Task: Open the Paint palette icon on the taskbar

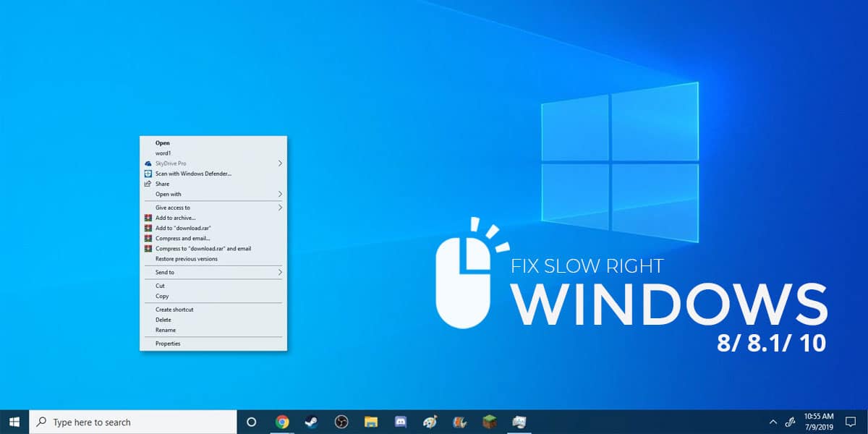Action: pos(430,422)
